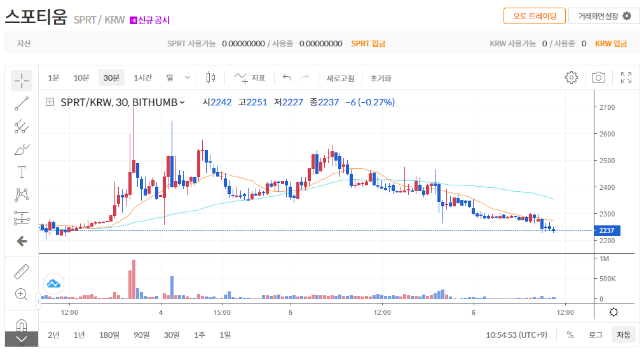Redo the chart action
This screenshot has height=353, width=644.
click(305, 77)
